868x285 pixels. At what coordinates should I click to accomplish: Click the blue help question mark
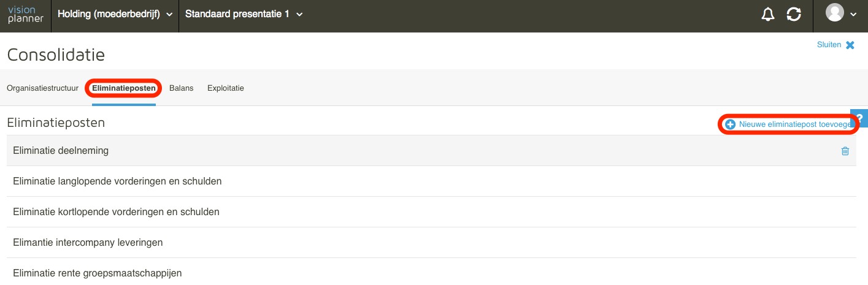[859, 118]
